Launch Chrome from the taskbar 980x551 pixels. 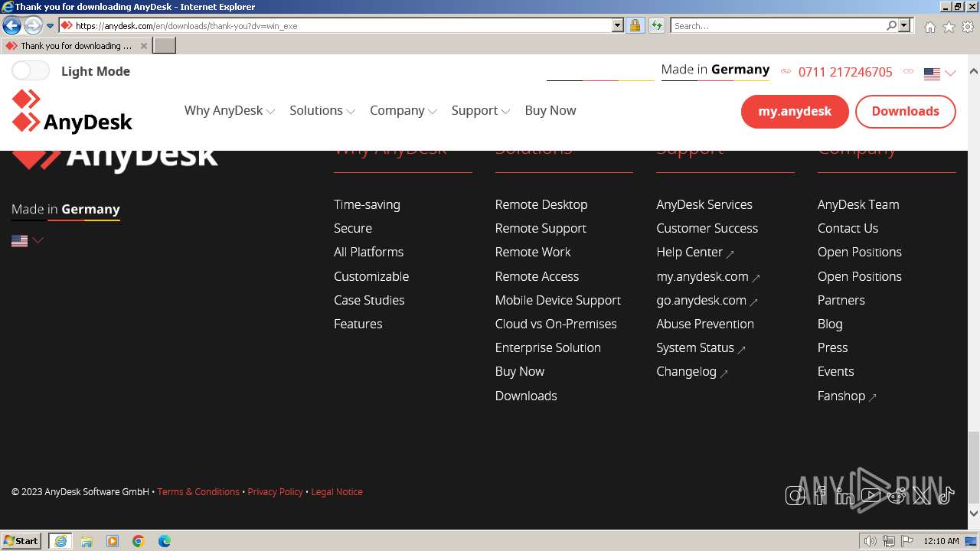click(x=139, y=541)
